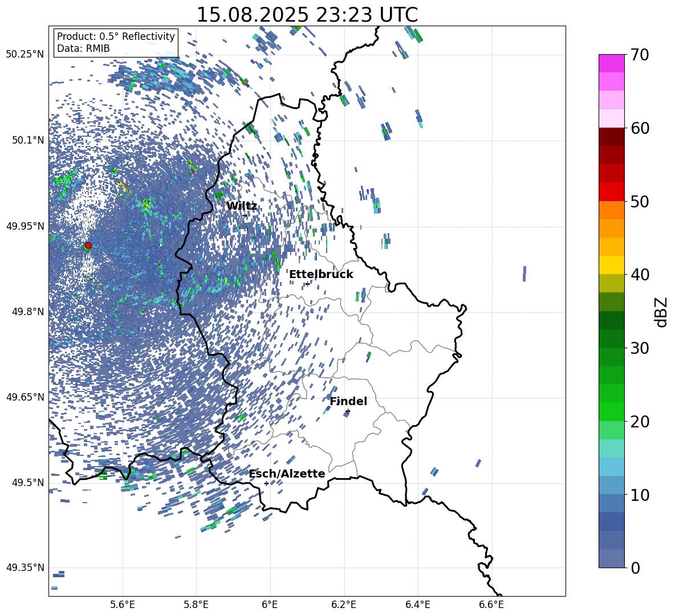
Task: Click the 6°E longitude label
Action: coord(270,605)
